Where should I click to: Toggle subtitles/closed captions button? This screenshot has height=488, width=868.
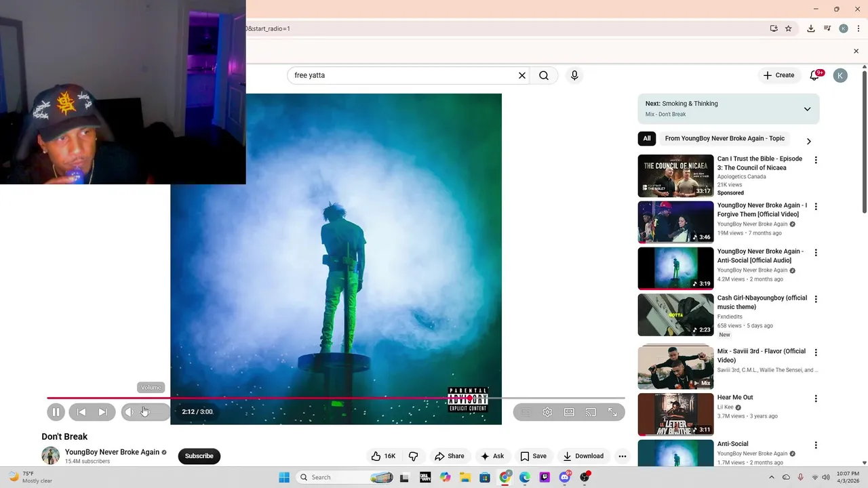pyautogui.click(x=526, y=412)
